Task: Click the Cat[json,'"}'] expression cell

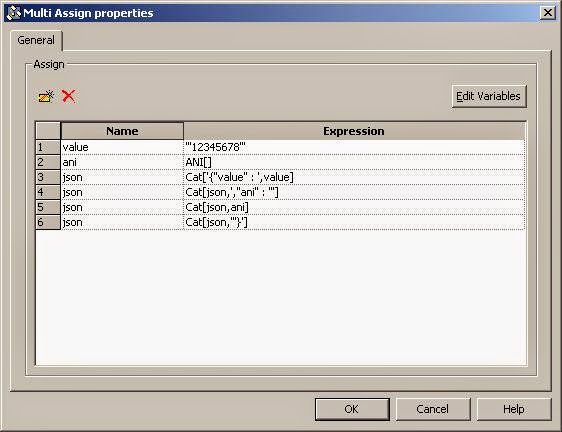Action: pos(354,222)
